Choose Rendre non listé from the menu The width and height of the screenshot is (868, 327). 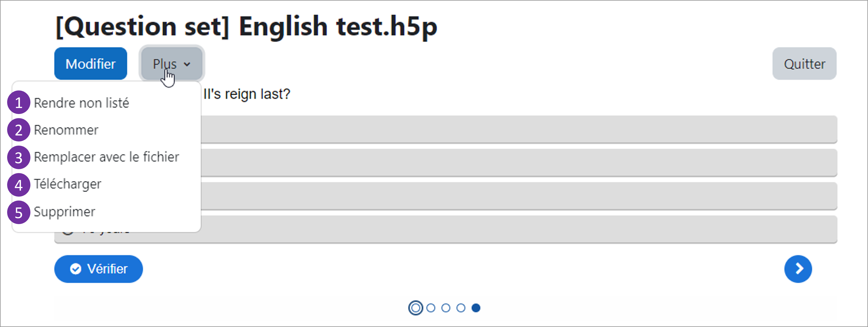click(82, 103)
